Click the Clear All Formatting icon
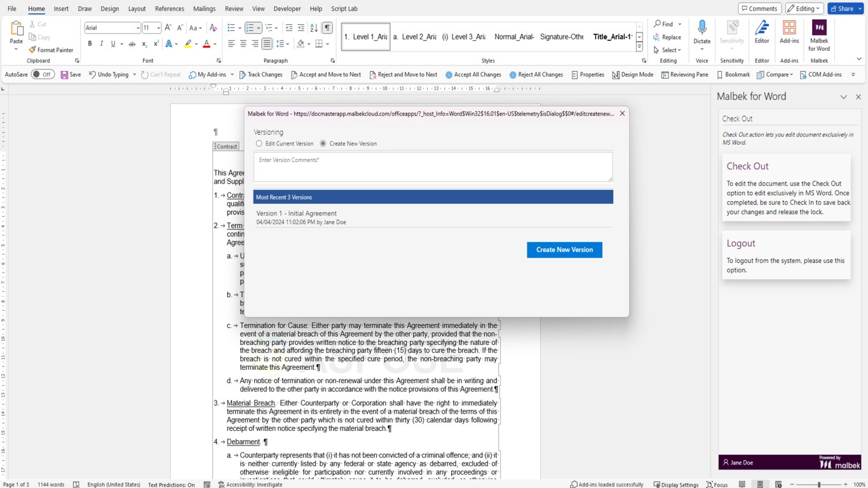The image size is (868, 488). pos(214,28)
